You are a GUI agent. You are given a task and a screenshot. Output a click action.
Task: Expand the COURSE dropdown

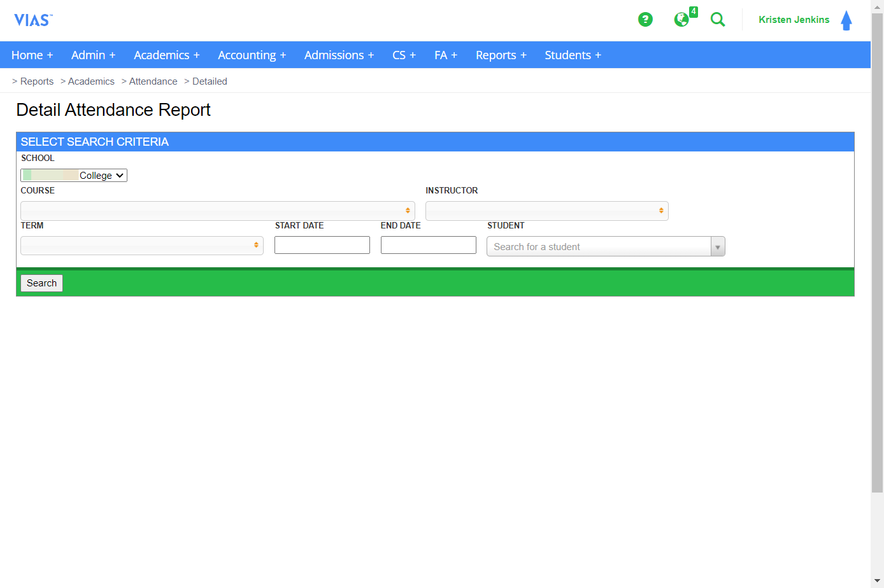(x=217, y=210)
